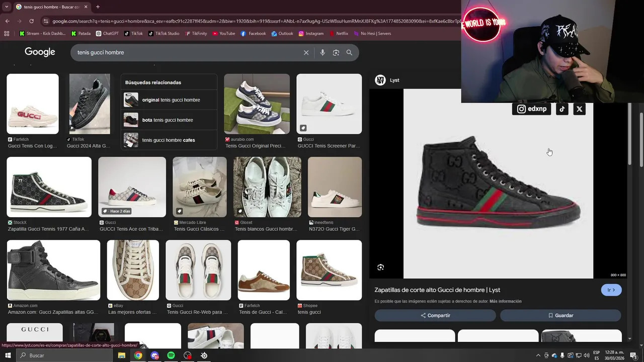The width and height of the screenshot is (644, 362).
Task: Reload the page with the refresh icon
Action: point(32,21)
